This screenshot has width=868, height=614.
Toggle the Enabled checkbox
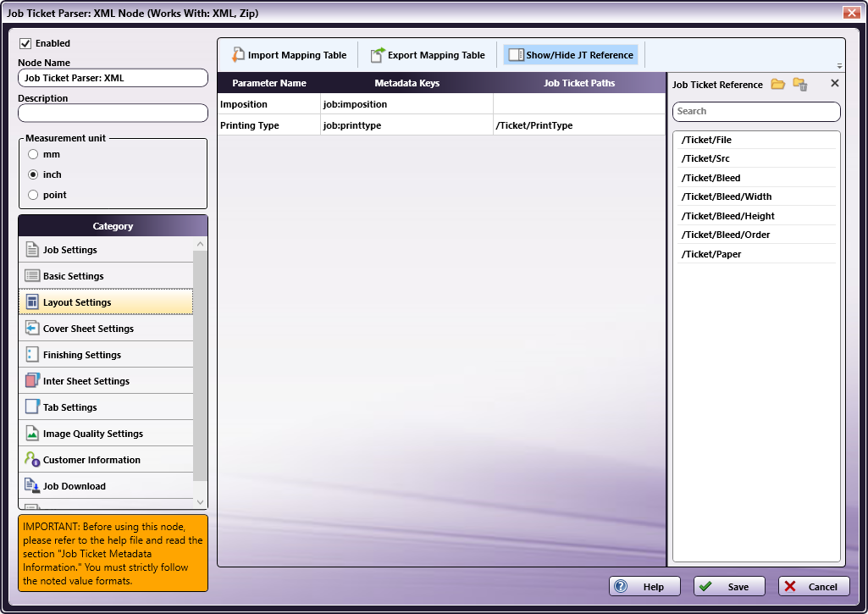pyautogui.click(x=25, y=43)
